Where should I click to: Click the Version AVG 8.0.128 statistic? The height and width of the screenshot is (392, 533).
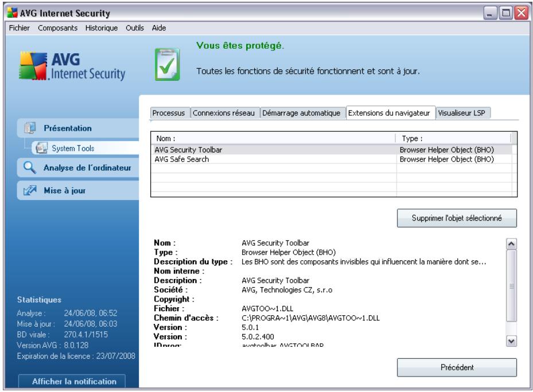pyautogui.click(x=53, y=345)
